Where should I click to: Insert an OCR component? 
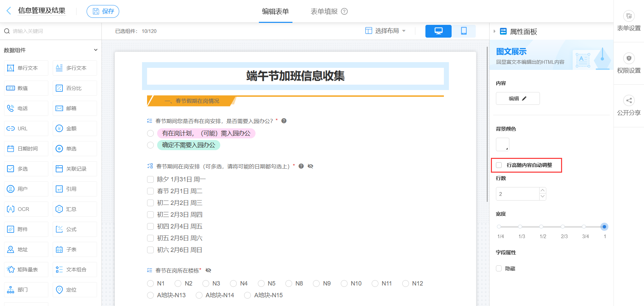coord(26,209)
